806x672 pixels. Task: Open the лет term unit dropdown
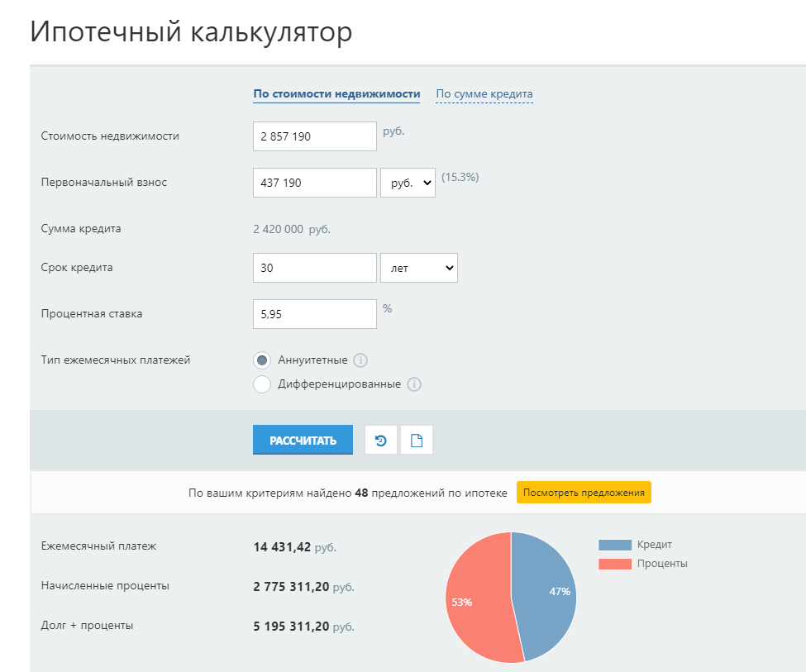tap(419, 268)
